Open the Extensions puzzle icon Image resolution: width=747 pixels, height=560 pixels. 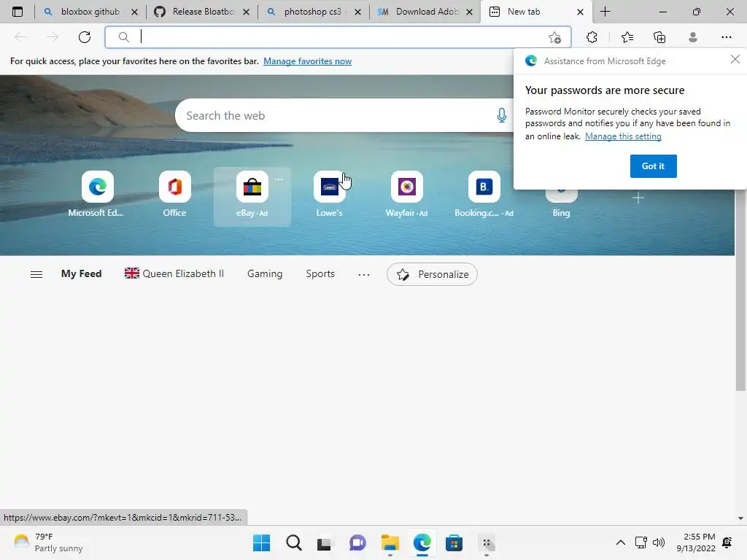pos(592,37)
